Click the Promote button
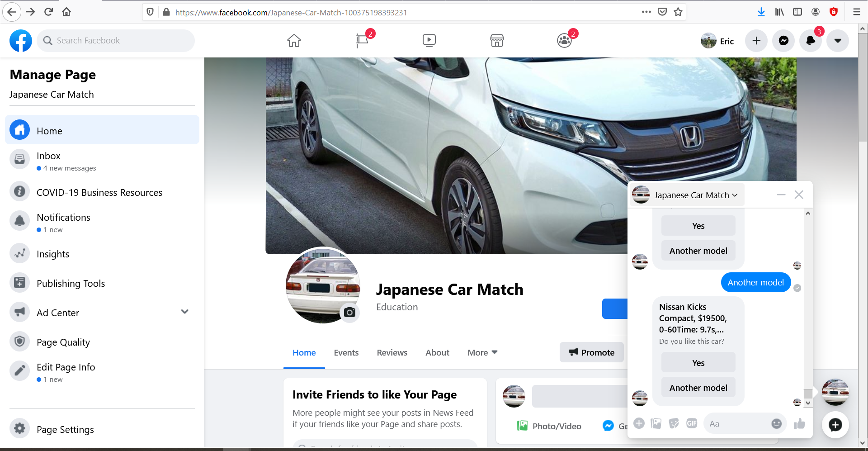Image resolution: width=868 pixels, height=451 pixels. pos(592,352)
